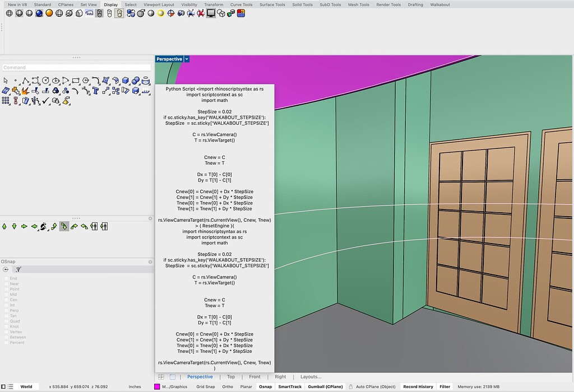This screenshot has width=574, height=392.
Task: Switch to the Mesh Tools toolbar tab
Action: 358,4
